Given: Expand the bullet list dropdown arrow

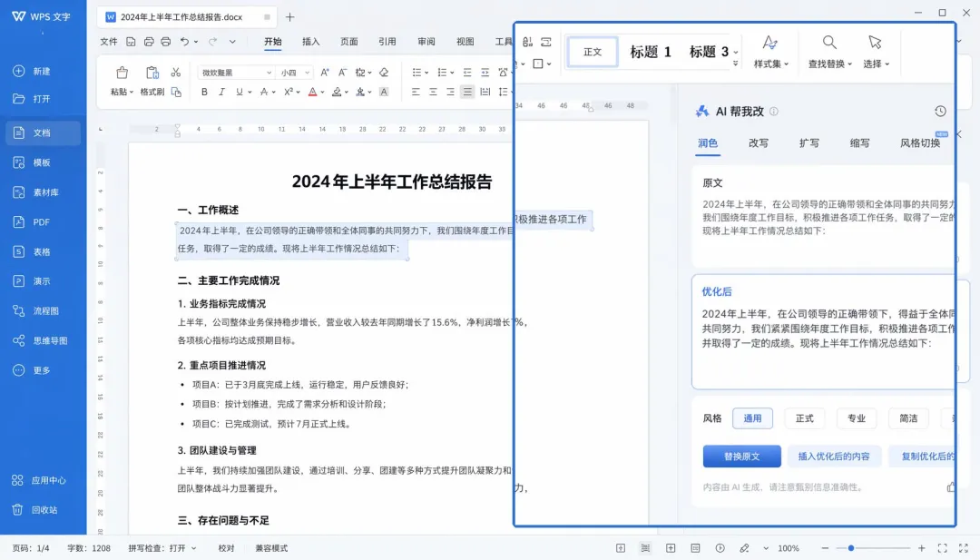Looking at the screenshot, I should 426,74.
